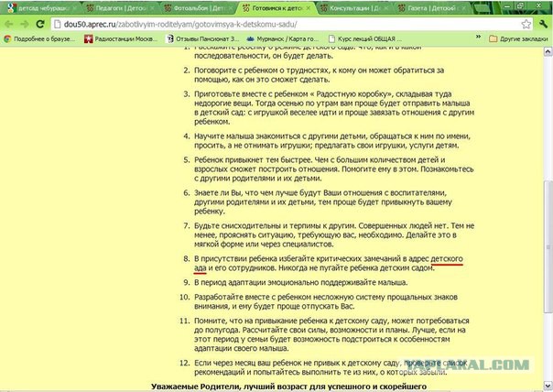
Task: Close the 'Фотоальбом | Дет' tab
Action: (x=231, y=7)
